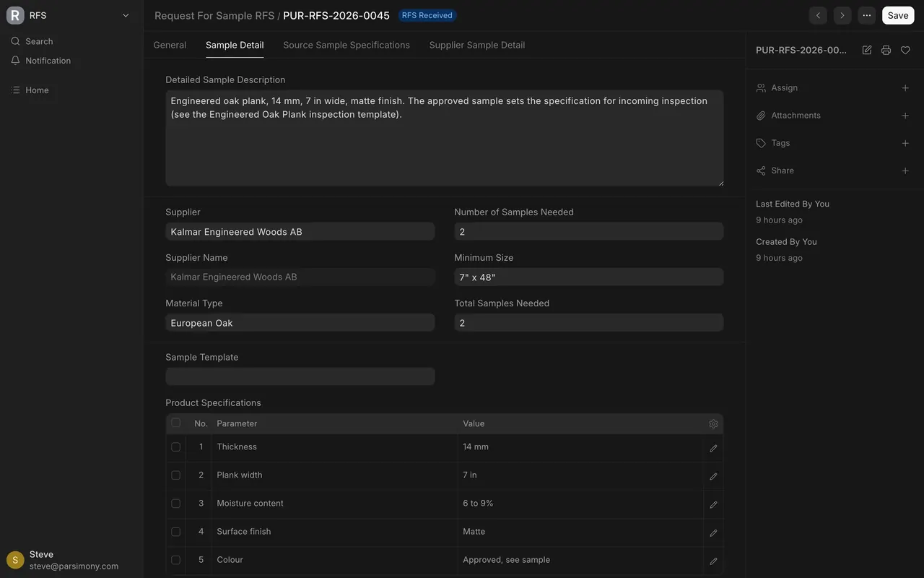Click the Number of Samples Needed field
Viewport: 924px width, 578px height.
pyautogui.click(x=589, y=232)
